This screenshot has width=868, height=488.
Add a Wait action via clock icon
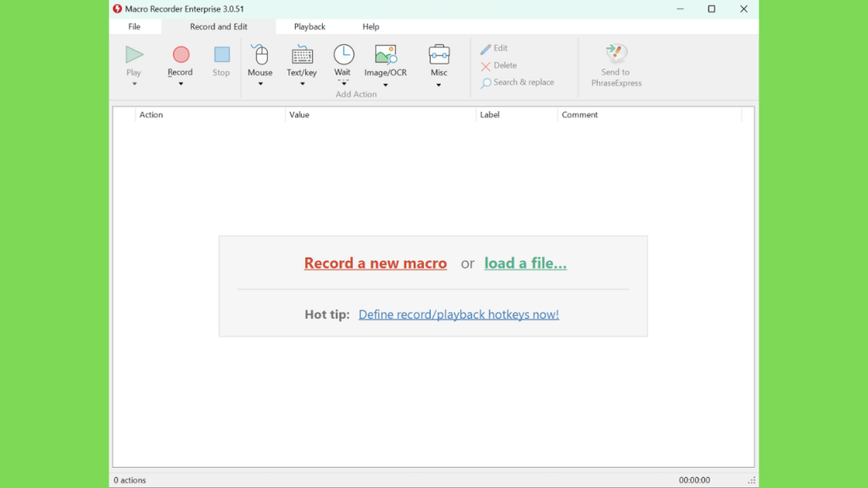343,54
